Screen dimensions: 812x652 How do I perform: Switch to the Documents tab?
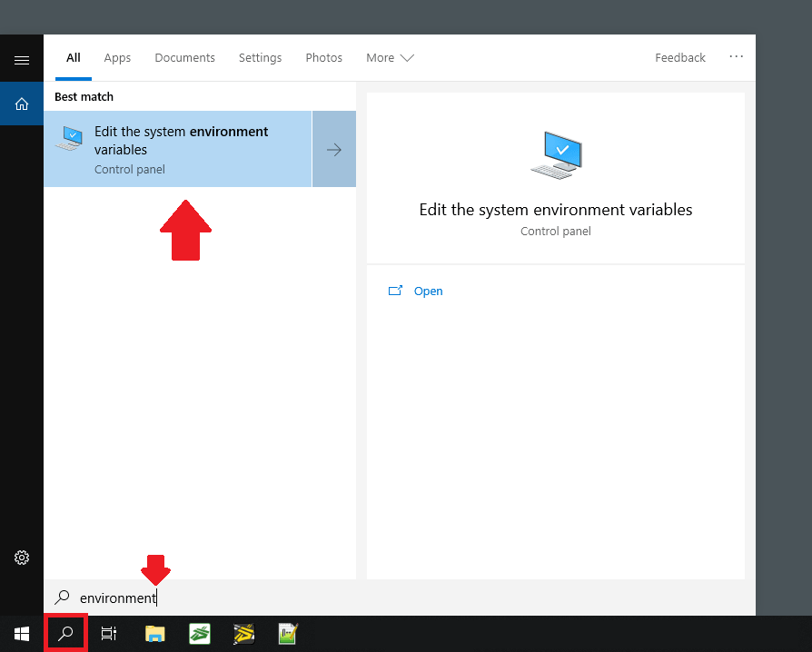coord(184,58)
